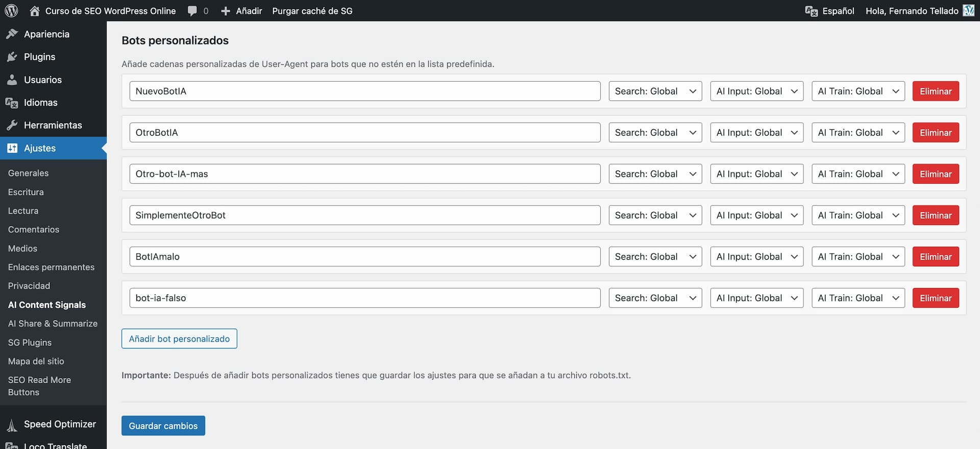Click the plus icon beside Añadir
The width and height of the screenshot is (980, 449).
(x=226, y=11)
